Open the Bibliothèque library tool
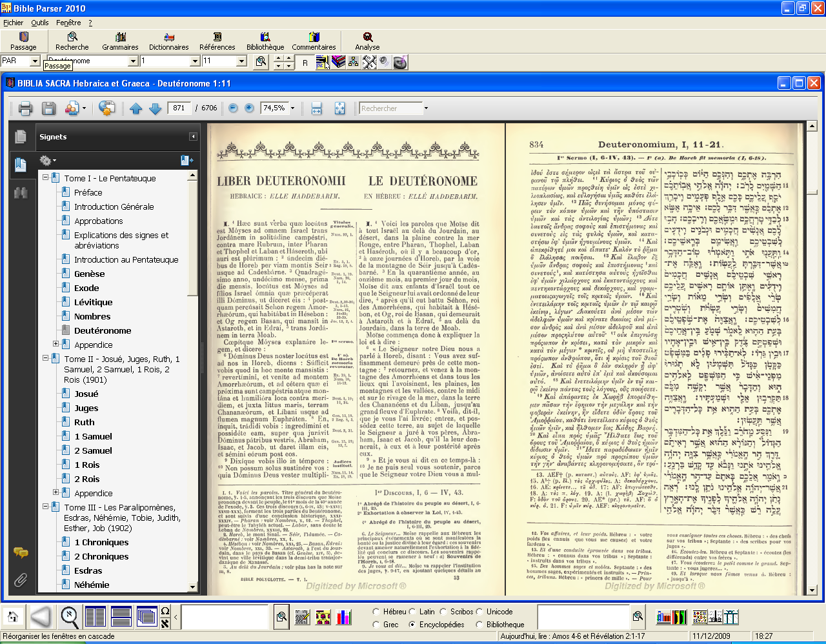 click(265, 41)
